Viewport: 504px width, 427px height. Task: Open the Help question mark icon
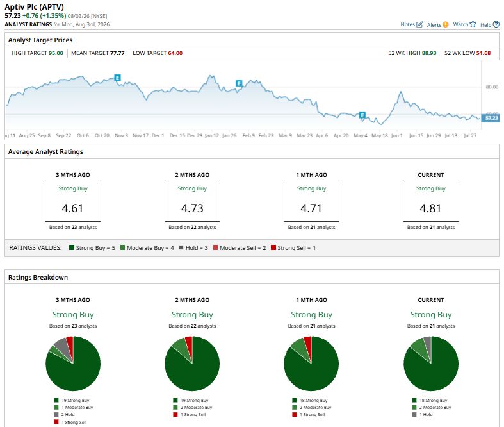pos(496,24)
